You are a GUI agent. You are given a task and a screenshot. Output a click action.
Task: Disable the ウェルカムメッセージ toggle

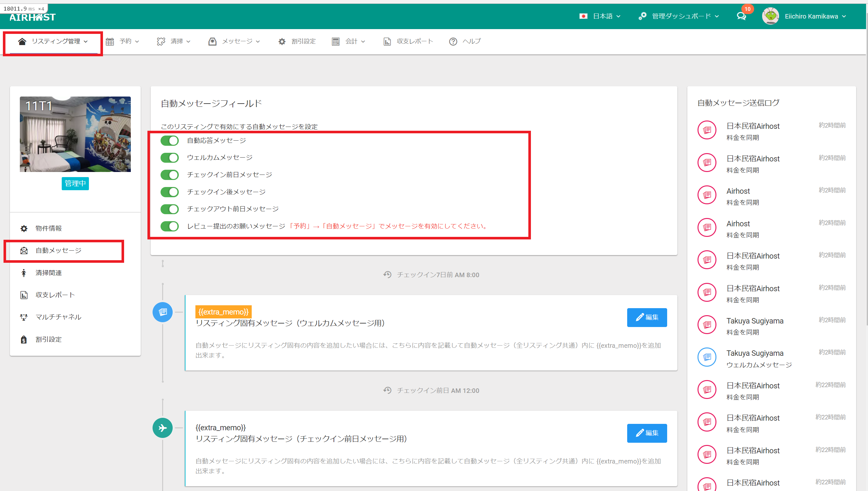click(170, 158)
